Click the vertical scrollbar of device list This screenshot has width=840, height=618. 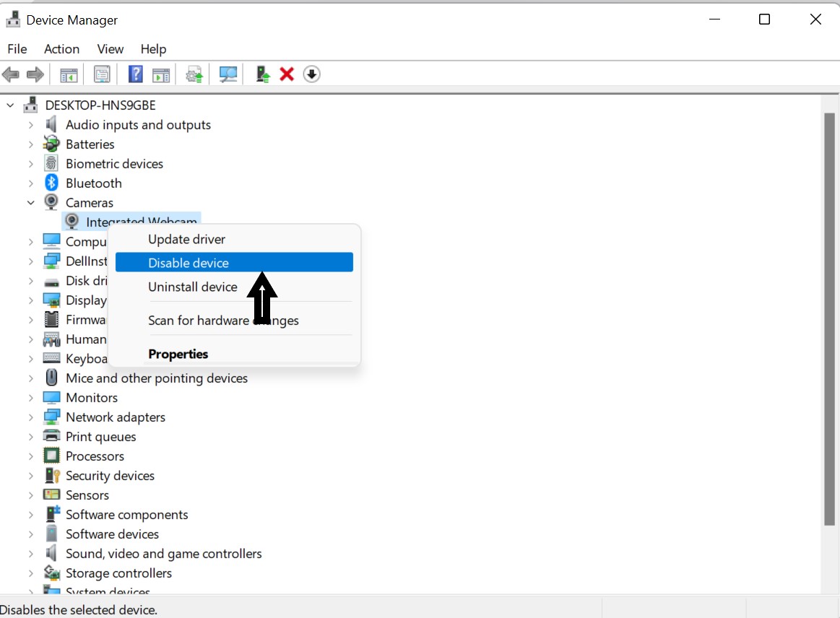(829, 318)
